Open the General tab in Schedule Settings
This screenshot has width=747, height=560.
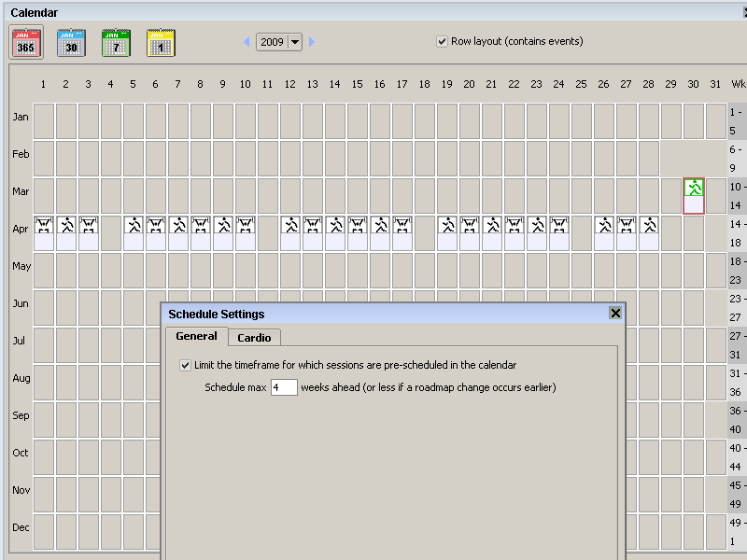(x=196, y=337)
